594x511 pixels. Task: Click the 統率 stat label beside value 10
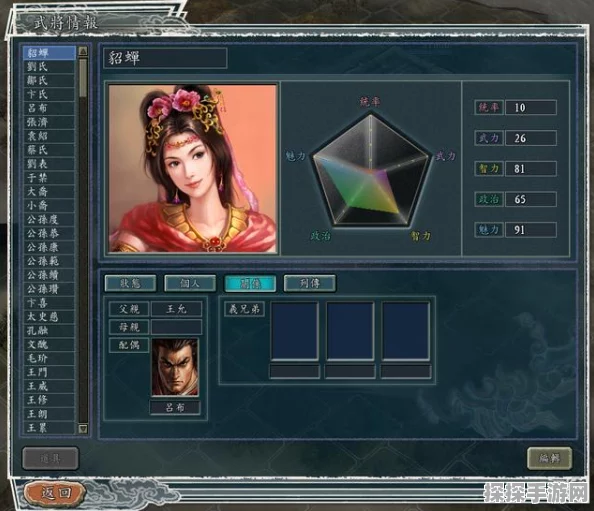[489, 108]
